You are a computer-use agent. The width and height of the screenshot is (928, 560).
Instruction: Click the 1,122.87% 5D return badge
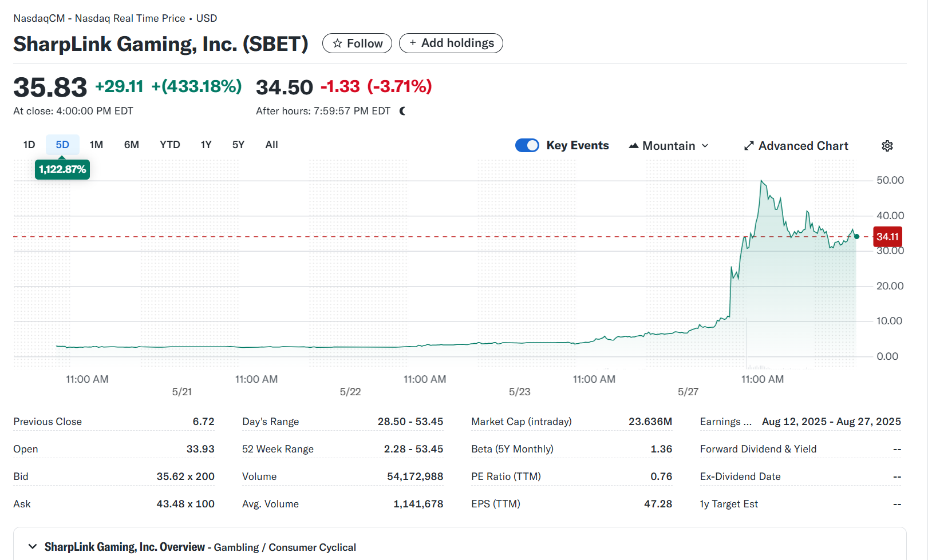click(x=62, y=169)
